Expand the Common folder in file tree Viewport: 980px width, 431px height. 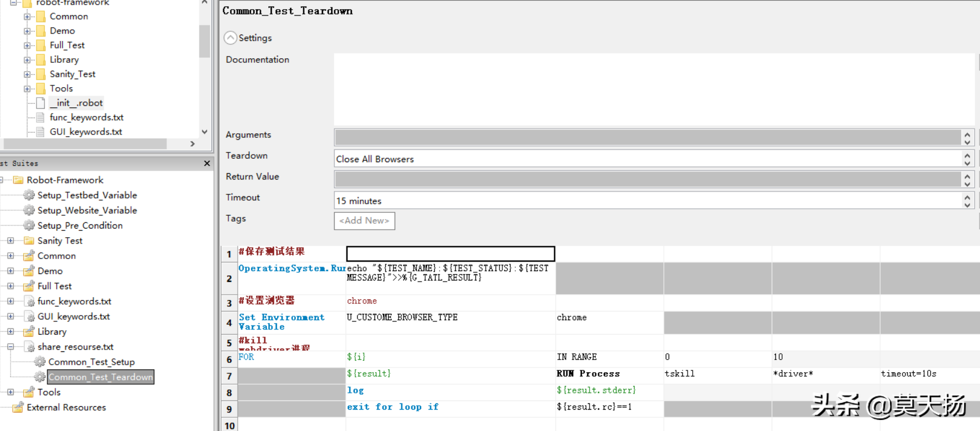pyautogui.click(x=27, y=17)
